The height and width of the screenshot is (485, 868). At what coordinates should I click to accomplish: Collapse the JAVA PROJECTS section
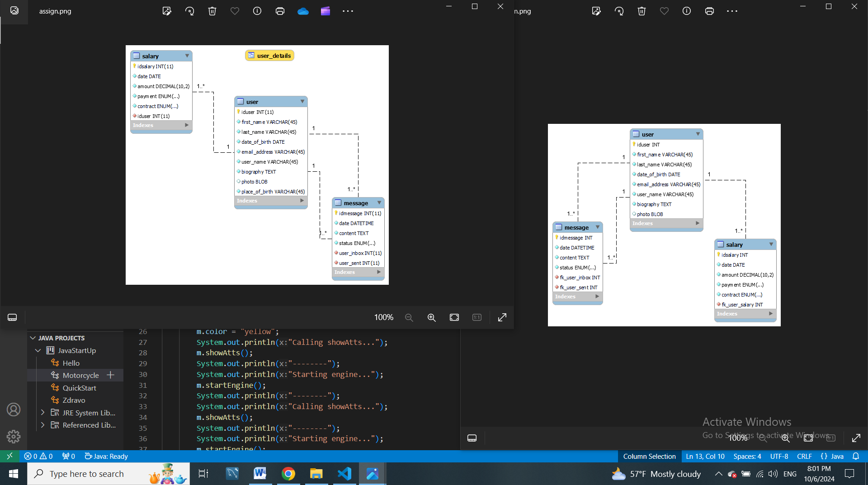(33, 338)
